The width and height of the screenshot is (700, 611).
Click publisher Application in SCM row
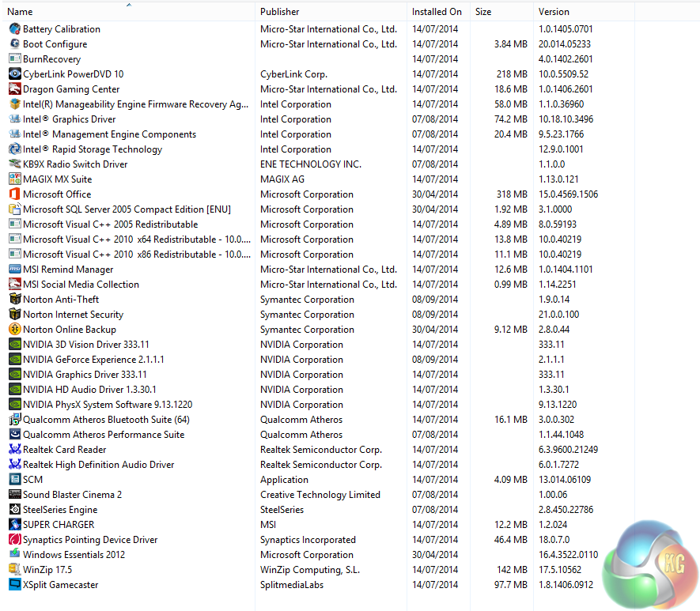[285, 480]
